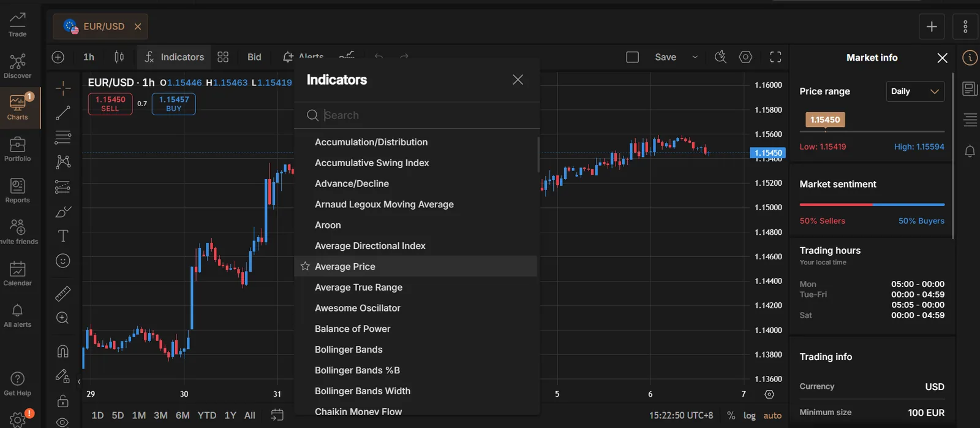The image size is (980, 428).
Task: Close the Indicators panel
Action: pos(518,80)
